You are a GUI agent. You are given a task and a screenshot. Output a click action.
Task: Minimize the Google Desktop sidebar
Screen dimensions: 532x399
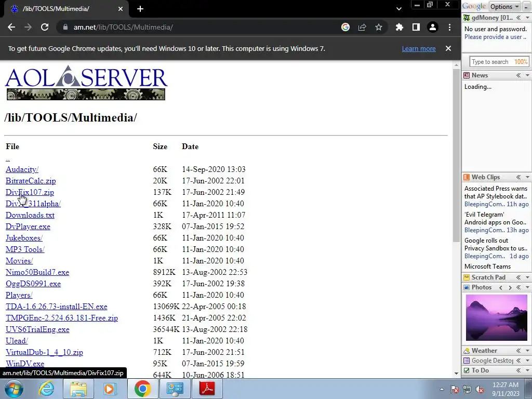pos(526,6)
